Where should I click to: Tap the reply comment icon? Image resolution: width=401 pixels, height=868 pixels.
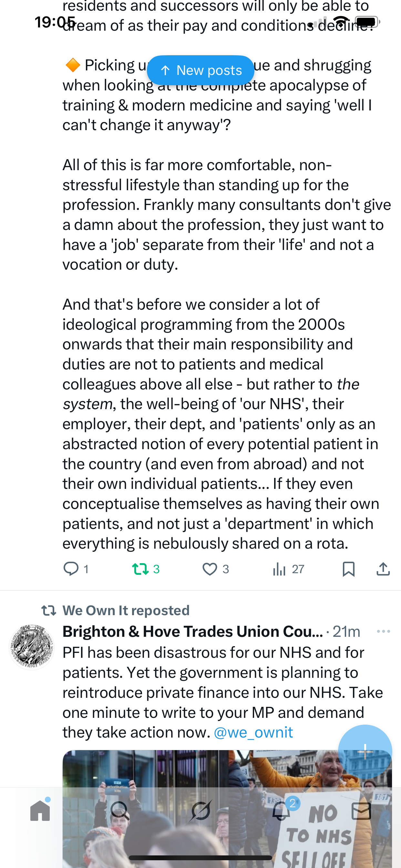[x=71, y=569]
